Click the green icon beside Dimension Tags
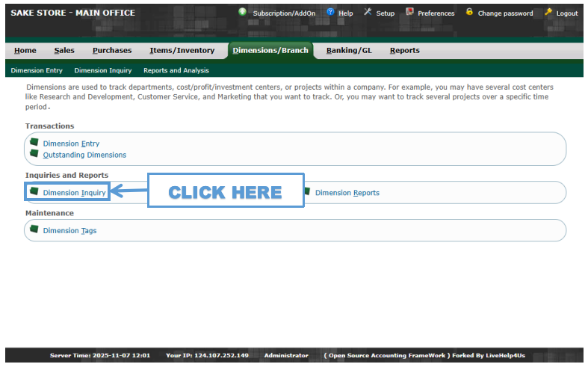 [x=34, y=229]
